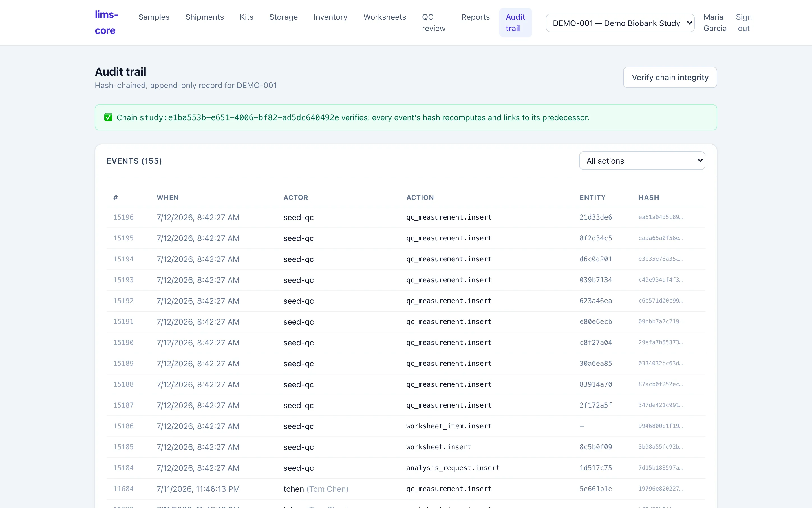Navigate to Storage
This screenshot has height=508, width=812.
click(x=283, y=17)
